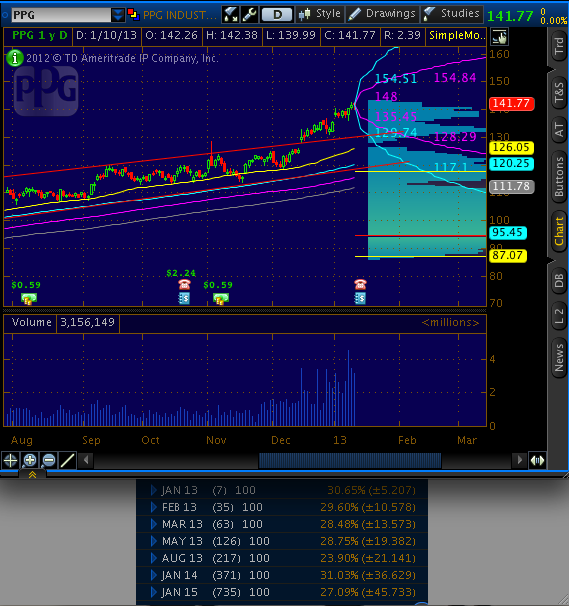Image resolution: width=569 pixels, height=606 pixels.
Task: Click the yellow 87.07 price bubble
Action: pyautogui.click(x=508, y=255)
